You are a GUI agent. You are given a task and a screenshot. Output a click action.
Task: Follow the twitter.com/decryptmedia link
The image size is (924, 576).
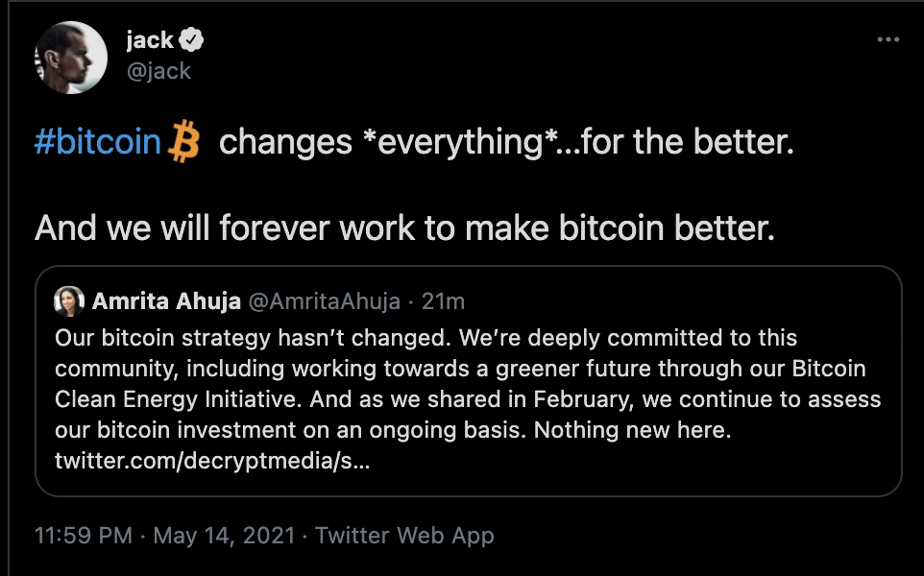point(212,460)
